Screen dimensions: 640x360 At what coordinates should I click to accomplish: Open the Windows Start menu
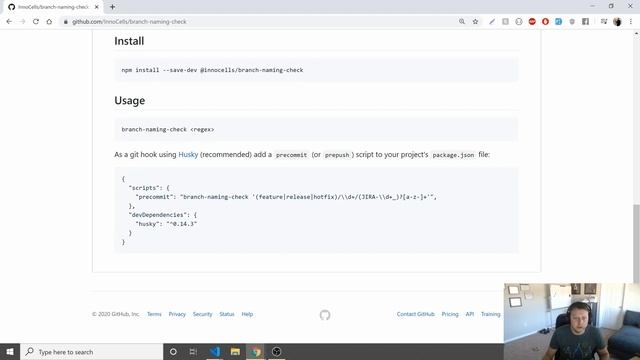(10, 352)
